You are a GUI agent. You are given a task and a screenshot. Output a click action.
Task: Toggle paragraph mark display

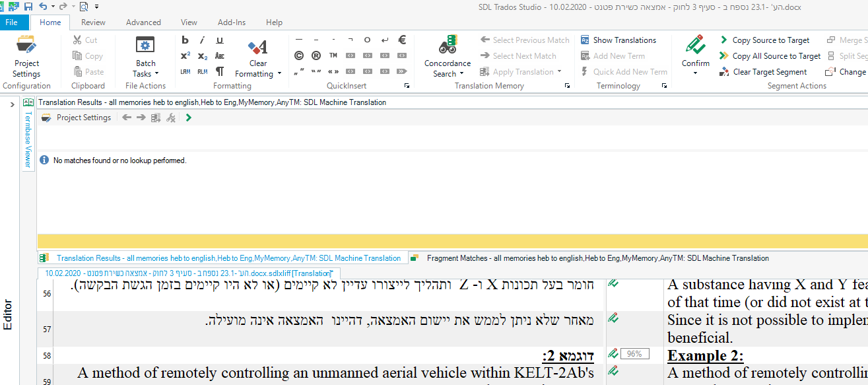pos(220,70)
